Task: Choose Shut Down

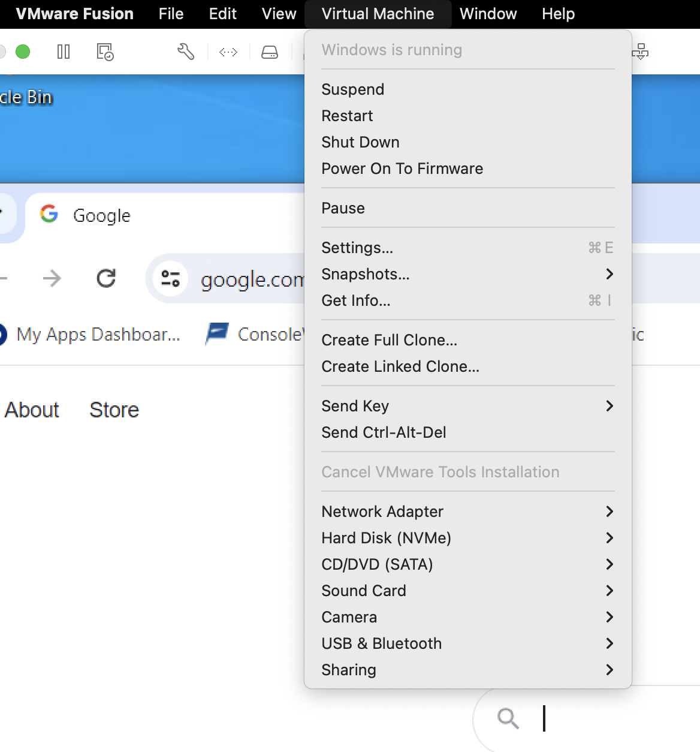Action: pos(468,142)
